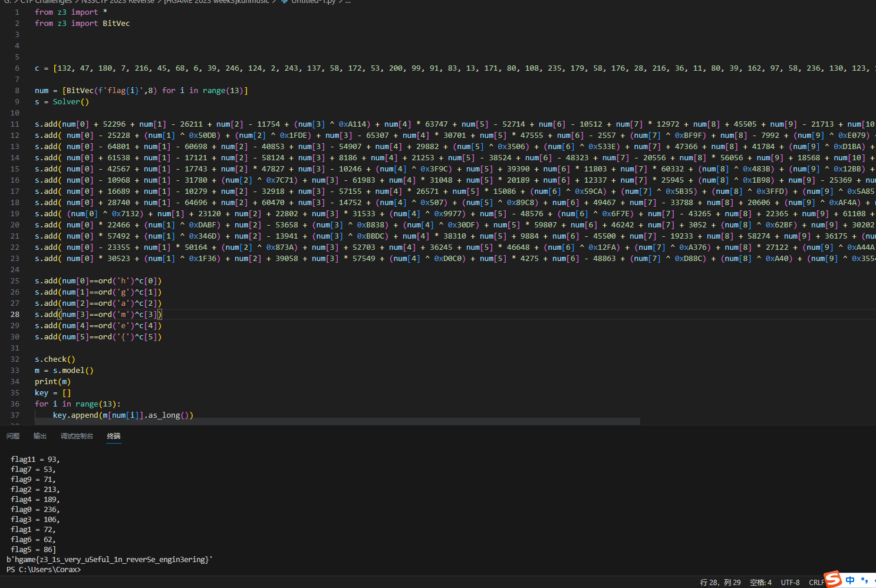Expand the [HGAME 2023 week3]kunmusic breadcrumb

click(x=216, y=2)
